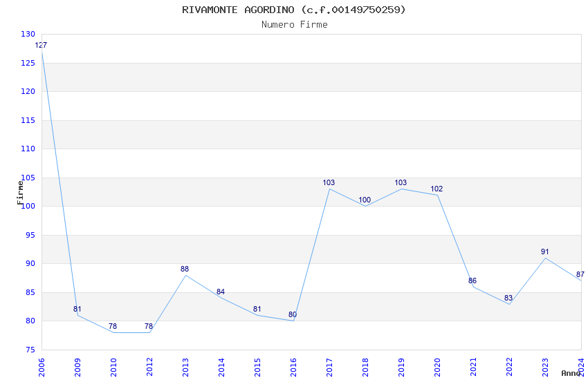The image size is (588, 380).
Task: Click the 2014 year axis label
Action: 221,367
